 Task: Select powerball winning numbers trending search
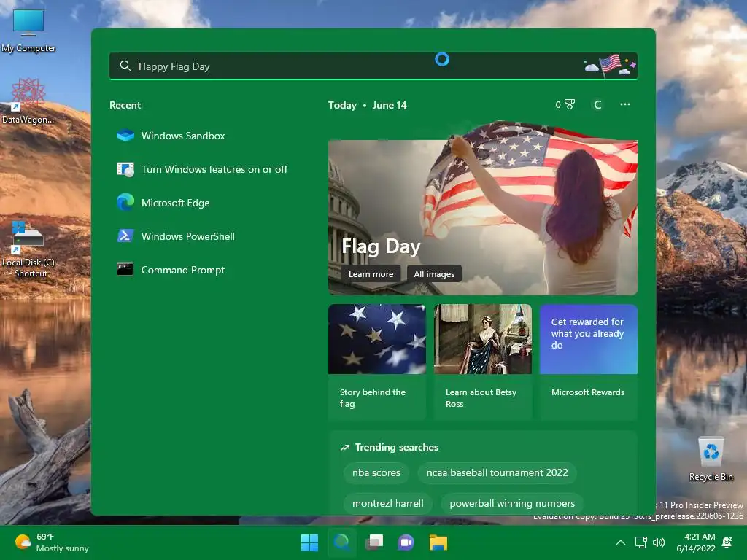pos(512,503)
